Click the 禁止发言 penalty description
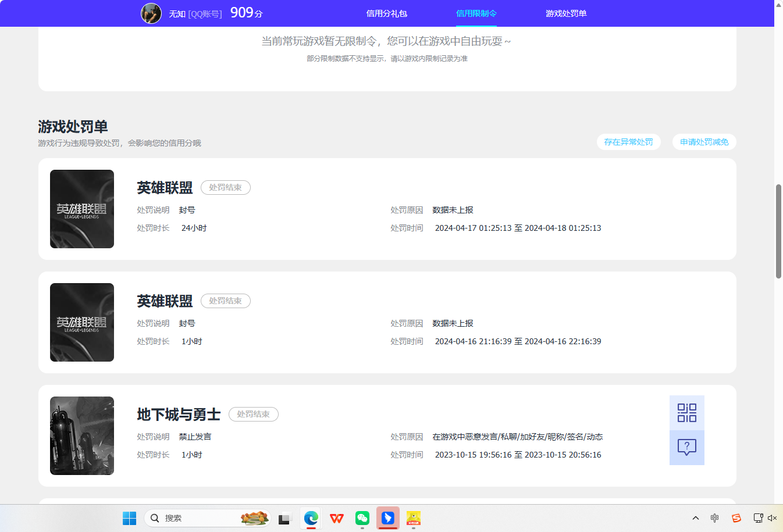 coord(195,437)
